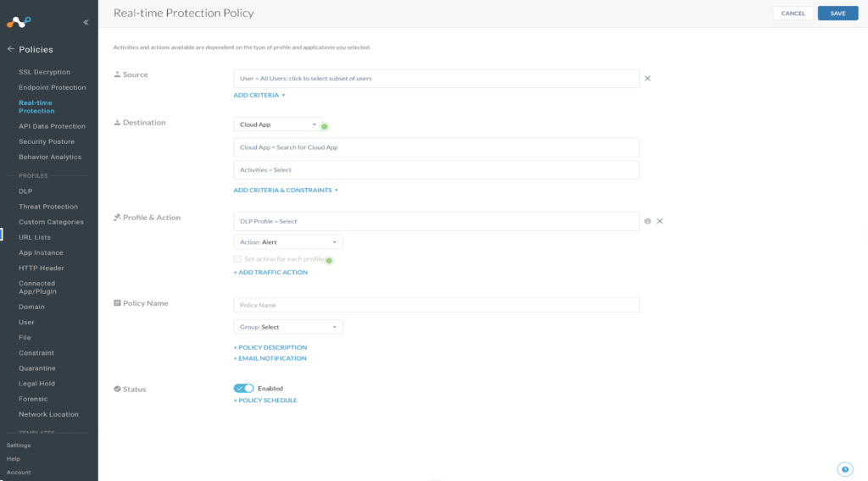Open API Data Protection policies

click(x=52, y=126)
